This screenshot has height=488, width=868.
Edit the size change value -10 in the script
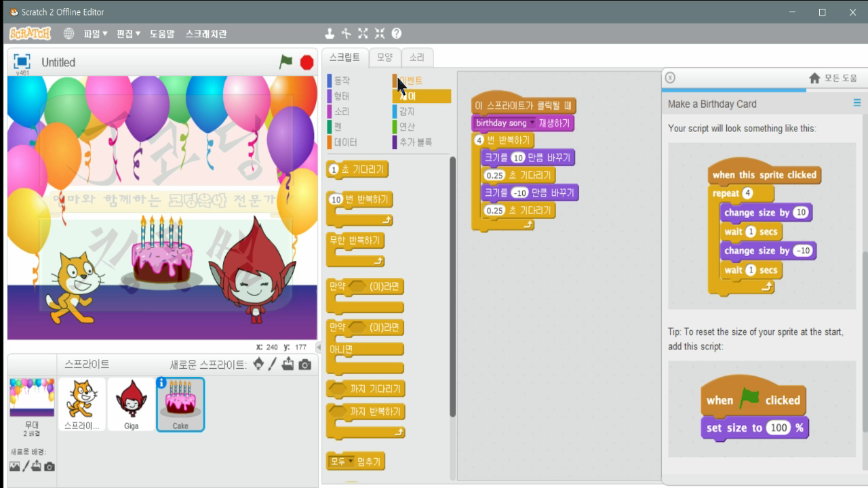(x=519, y=193)
